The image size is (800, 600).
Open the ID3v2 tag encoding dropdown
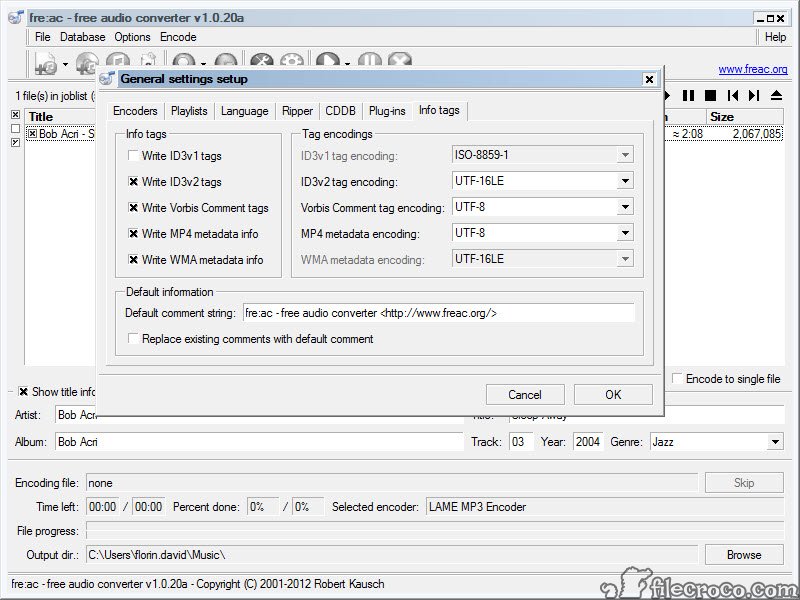[625, 181]
